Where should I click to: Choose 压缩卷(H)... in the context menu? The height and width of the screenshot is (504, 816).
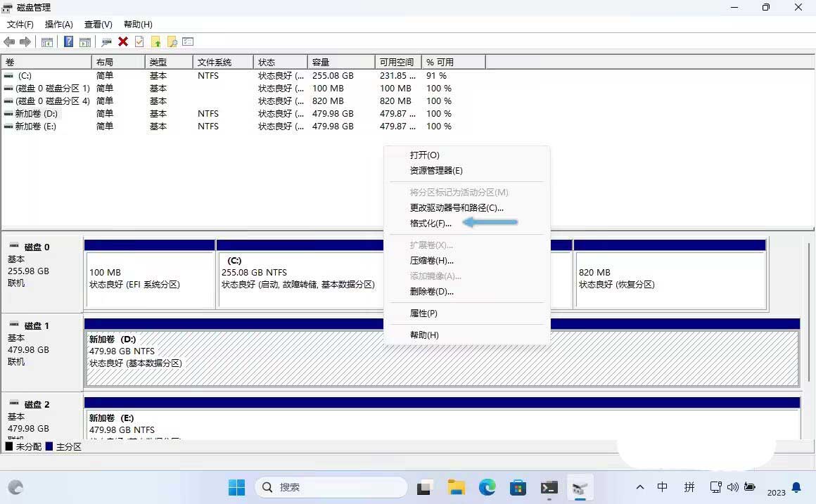pos(467,261)
